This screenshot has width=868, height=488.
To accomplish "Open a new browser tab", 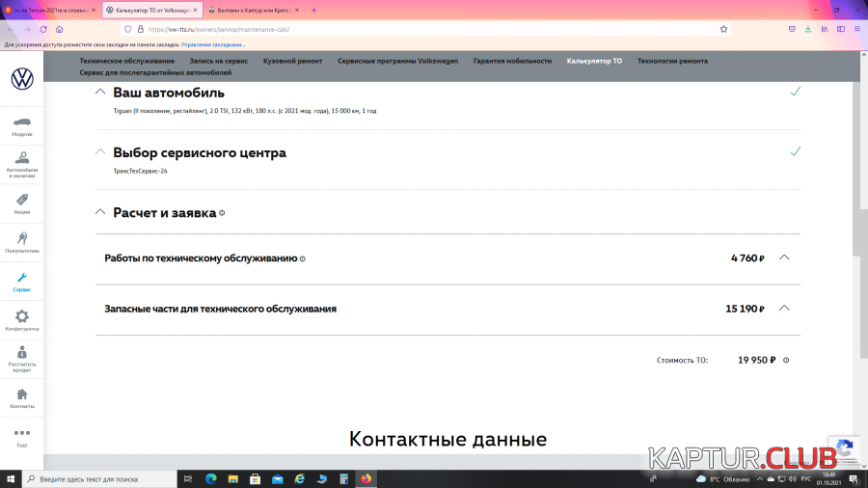I will coord(313,10).
